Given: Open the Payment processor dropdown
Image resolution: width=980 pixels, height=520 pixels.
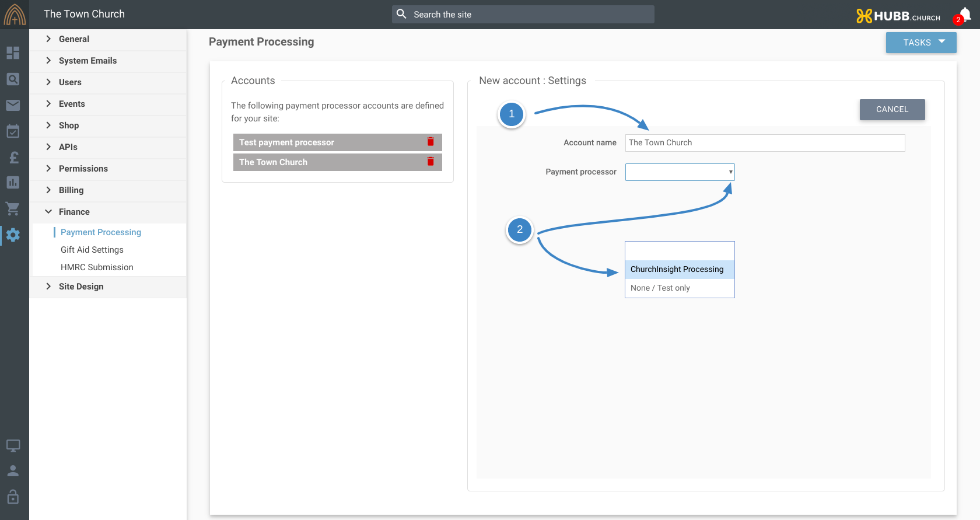Looking at the screenshot, I should point(680,172).
